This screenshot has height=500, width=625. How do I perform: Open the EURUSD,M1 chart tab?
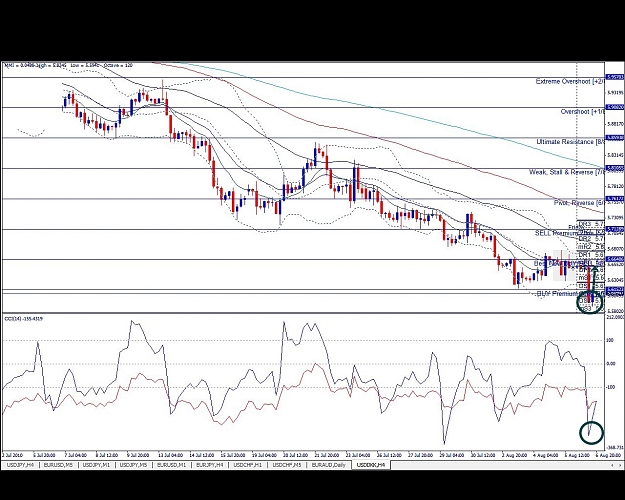point(171,465)
